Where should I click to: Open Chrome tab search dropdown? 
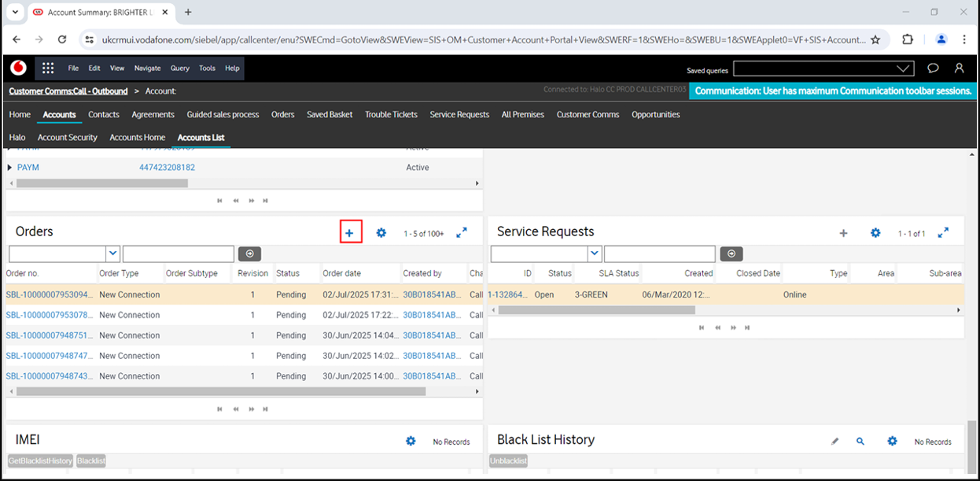[15, 13]
